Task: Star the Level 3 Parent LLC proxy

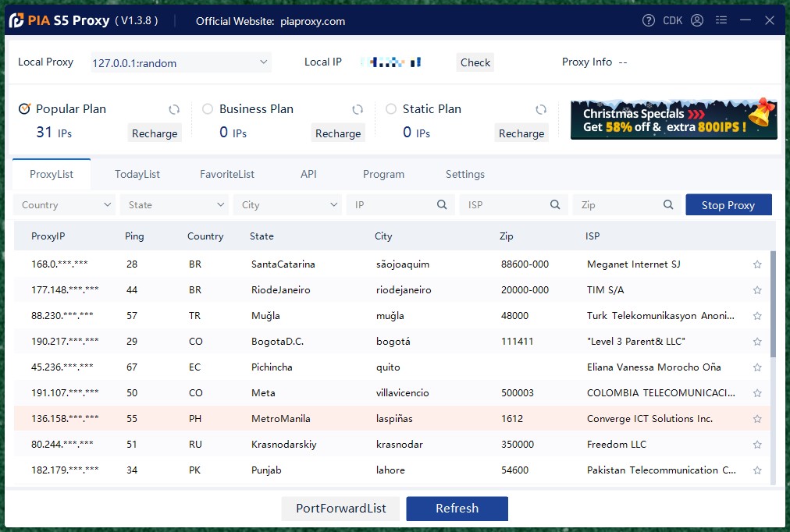Action: tap(757, 341)
